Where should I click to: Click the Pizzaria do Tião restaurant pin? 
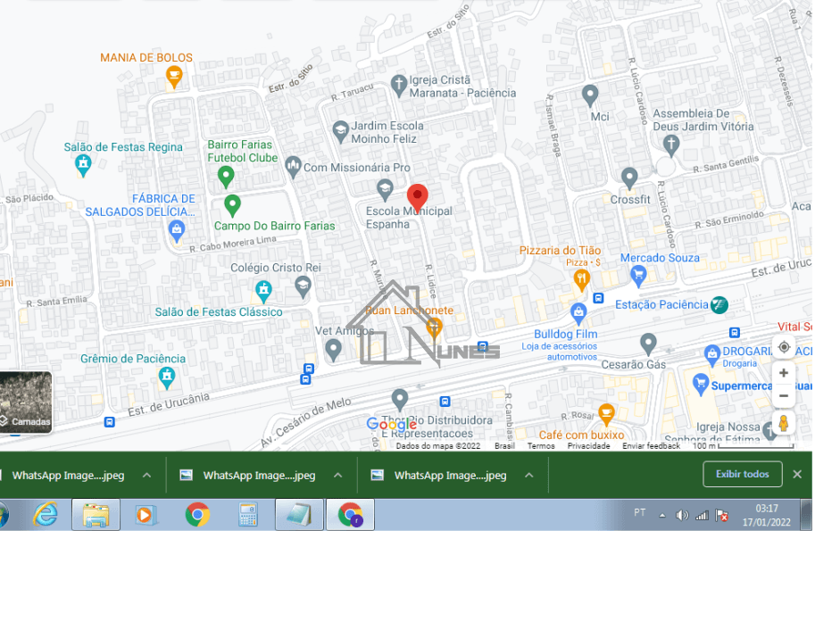(582, 280)
